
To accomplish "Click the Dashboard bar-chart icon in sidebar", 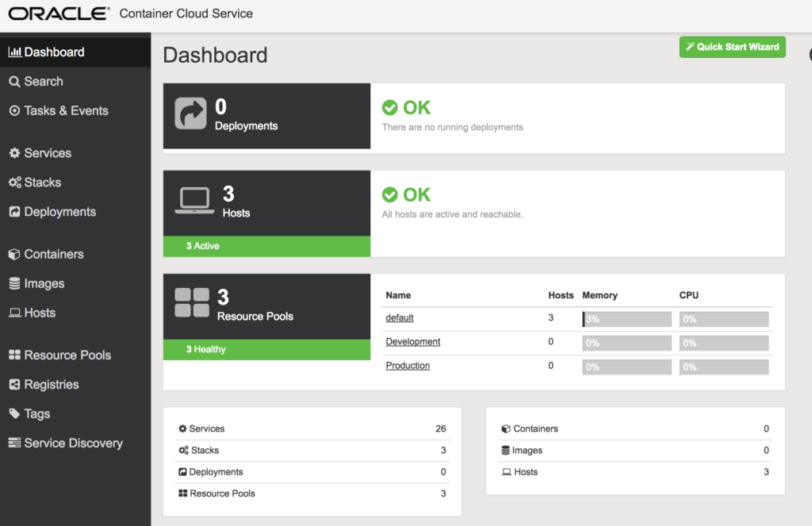I will pyautogui.click(x=14, y=52).
